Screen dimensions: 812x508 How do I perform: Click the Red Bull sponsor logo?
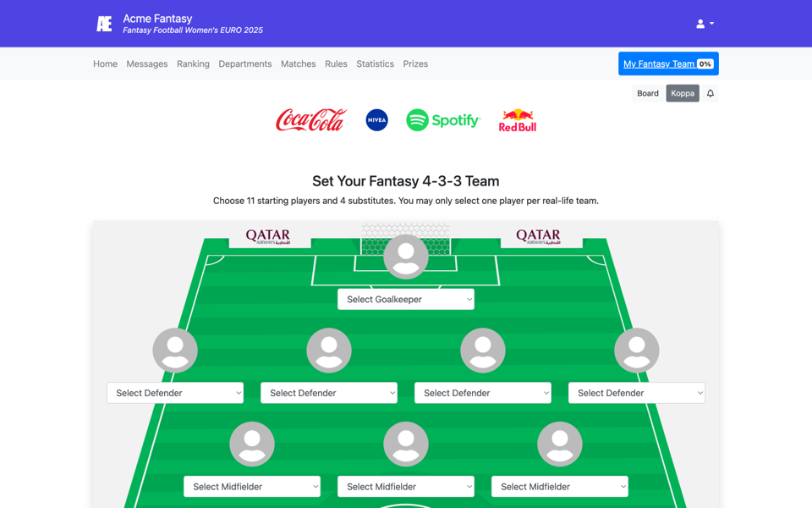pyautogui.click(x=518, y=120)
